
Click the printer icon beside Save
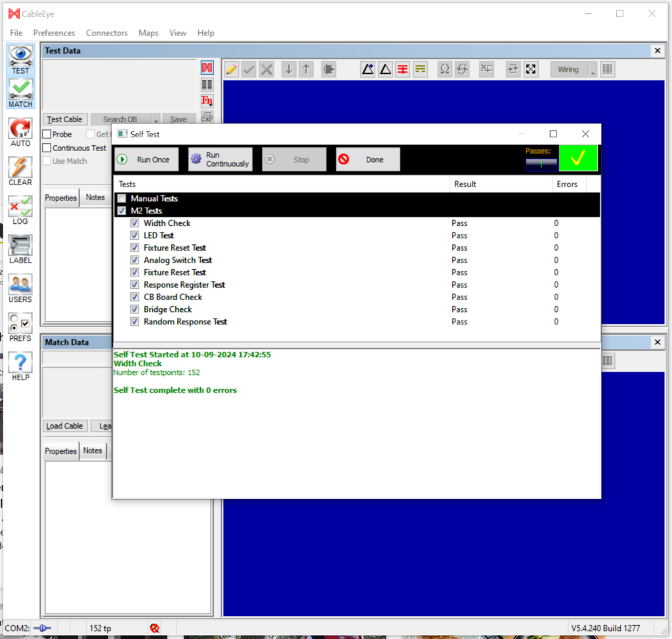[207, 117]
